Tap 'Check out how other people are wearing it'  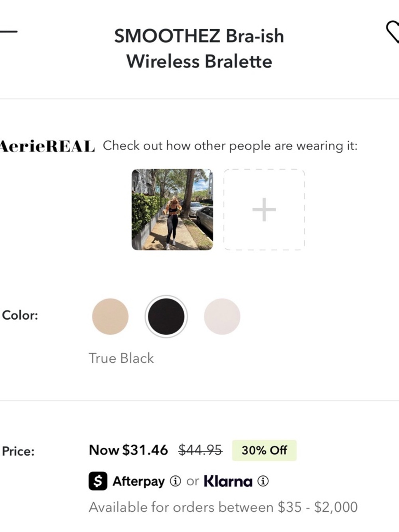tap(230, 146)
